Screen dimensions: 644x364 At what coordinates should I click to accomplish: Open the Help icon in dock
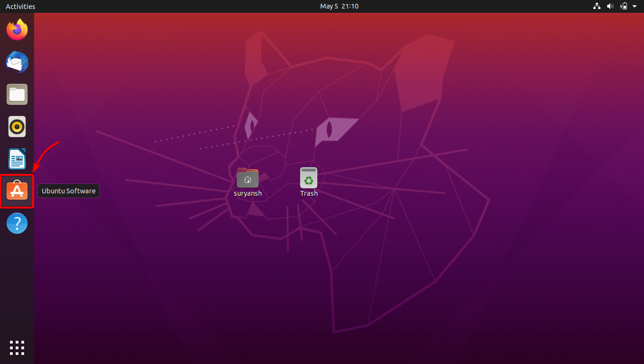tap(17, 223)
